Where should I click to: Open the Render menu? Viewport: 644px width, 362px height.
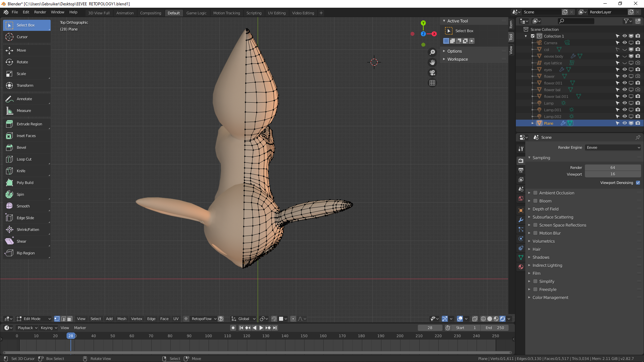pyautogui.click(x=40, y=12)
